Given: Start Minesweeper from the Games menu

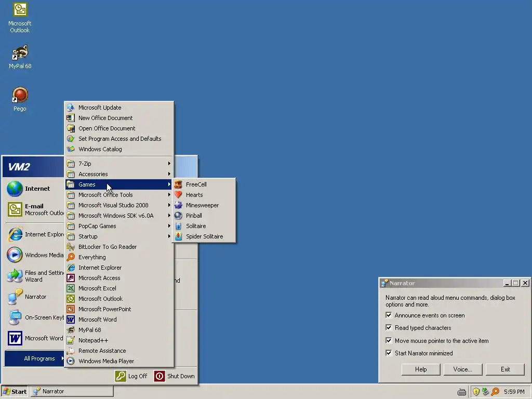Looking at the screenshot, I should click(204, 205).
